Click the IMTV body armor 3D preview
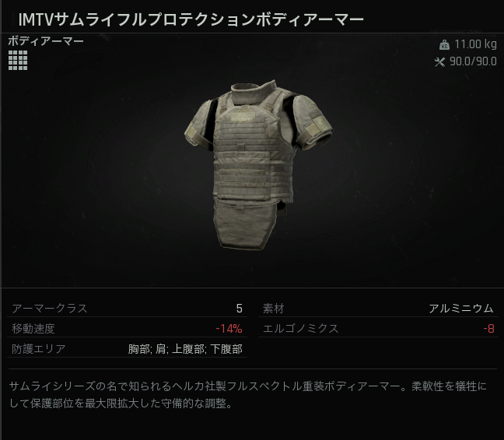 click(259, 165)
